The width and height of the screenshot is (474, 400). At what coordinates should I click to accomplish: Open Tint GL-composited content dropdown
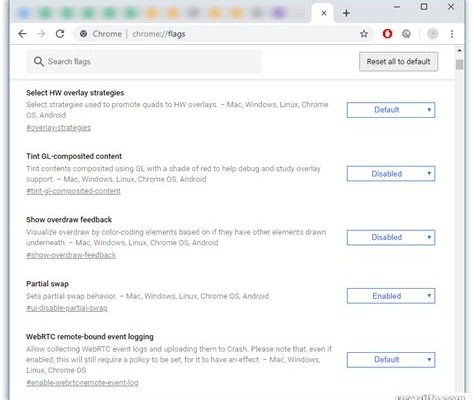point(391,173)
